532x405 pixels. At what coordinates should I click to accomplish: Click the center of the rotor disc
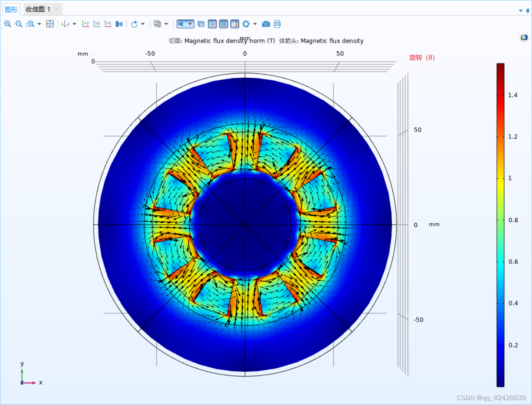245,225
